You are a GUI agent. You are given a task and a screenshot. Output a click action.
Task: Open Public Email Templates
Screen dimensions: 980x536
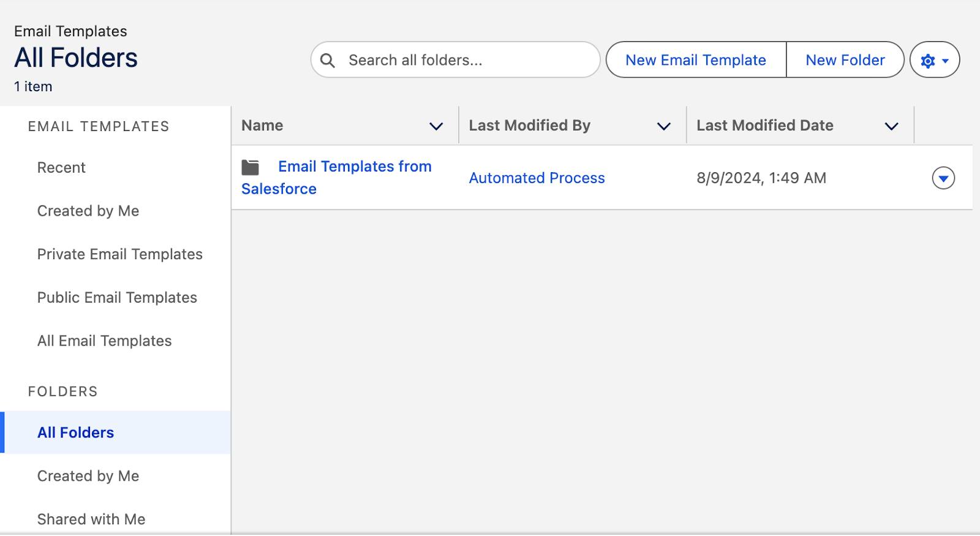pyautogui.click(x=118, y=297)
